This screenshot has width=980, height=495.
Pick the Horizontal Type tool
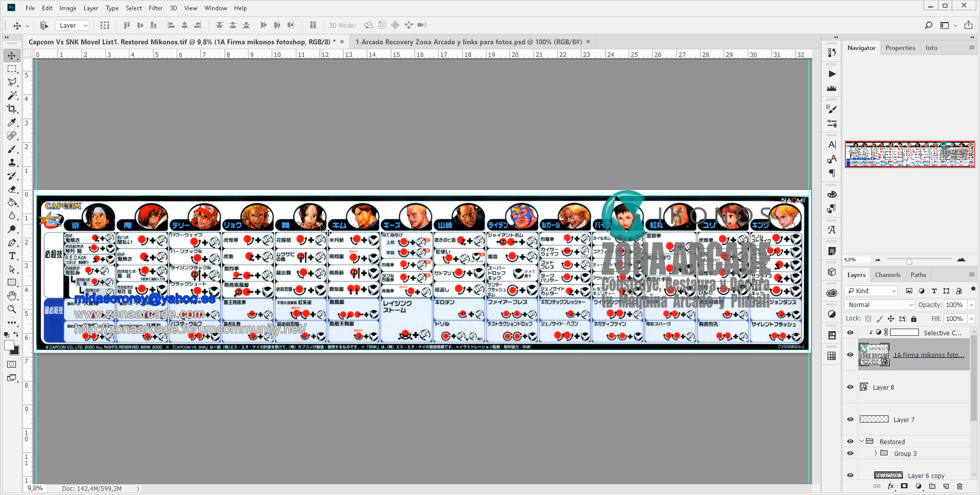point(12,256)
